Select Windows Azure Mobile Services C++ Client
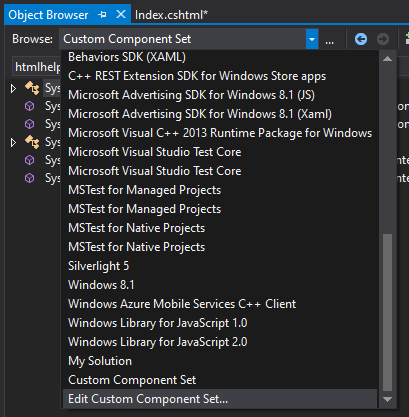This screenshot has width=409, height=417. [220, 304]
